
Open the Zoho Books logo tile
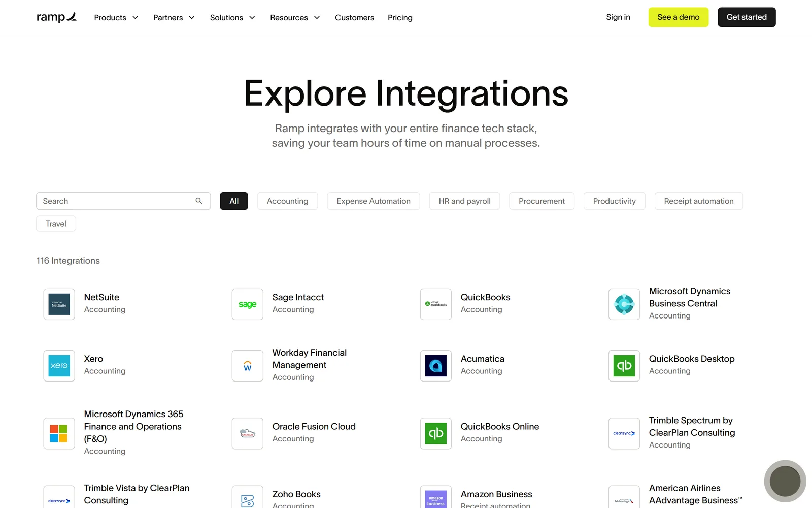[247, 498]
